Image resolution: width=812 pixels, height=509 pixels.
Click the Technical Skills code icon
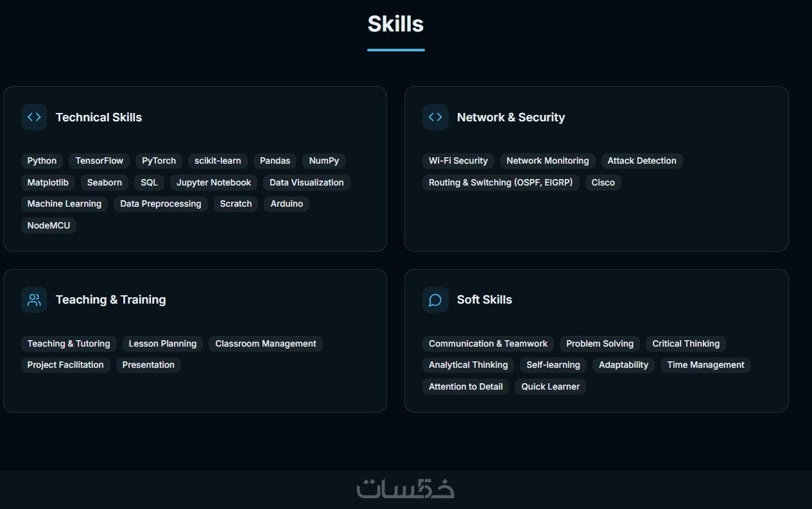(34, 117)
